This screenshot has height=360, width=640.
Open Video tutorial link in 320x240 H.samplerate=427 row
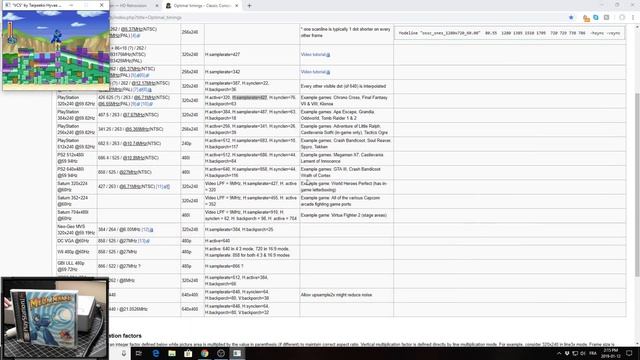pyautogui.click(x=315, y=54)
